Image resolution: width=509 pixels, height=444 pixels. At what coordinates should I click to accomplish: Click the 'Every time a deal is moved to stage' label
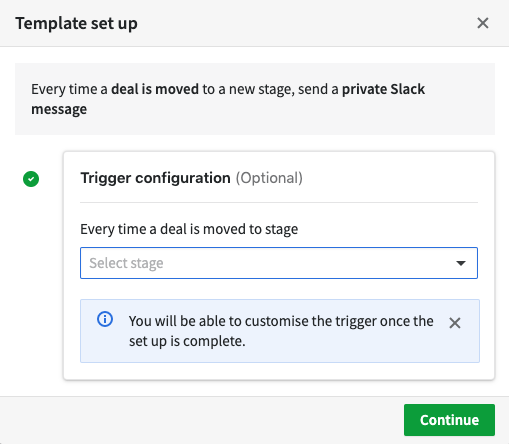coord(189,229)
